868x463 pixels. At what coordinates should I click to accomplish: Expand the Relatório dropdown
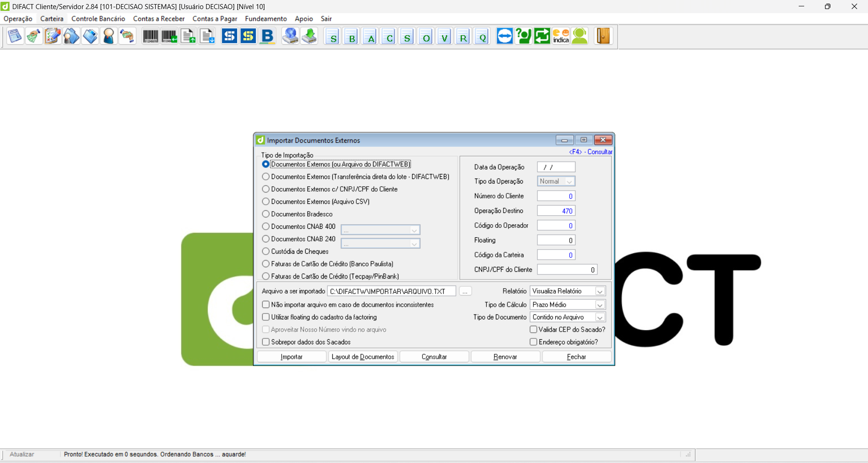(x=600, y=291)
